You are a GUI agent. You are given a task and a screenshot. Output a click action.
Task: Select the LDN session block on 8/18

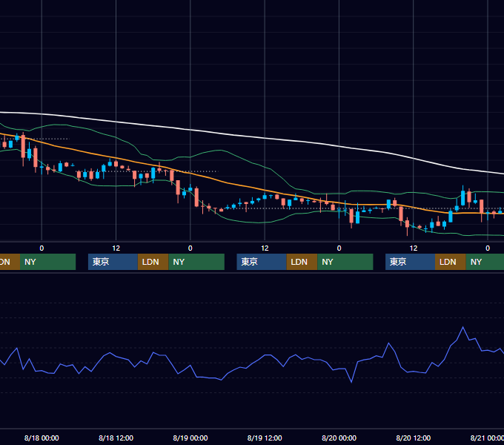pyautogui.click(x=153, y=262)
